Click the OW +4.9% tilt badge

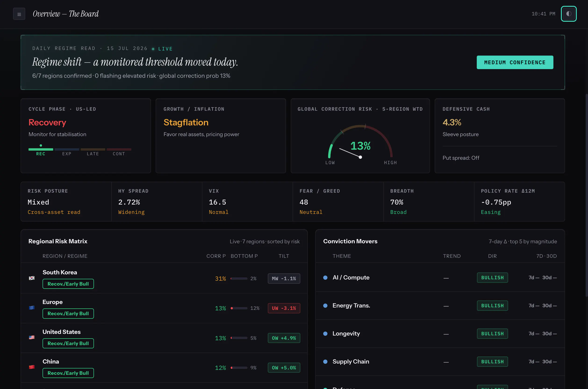[x=284, y=338]
